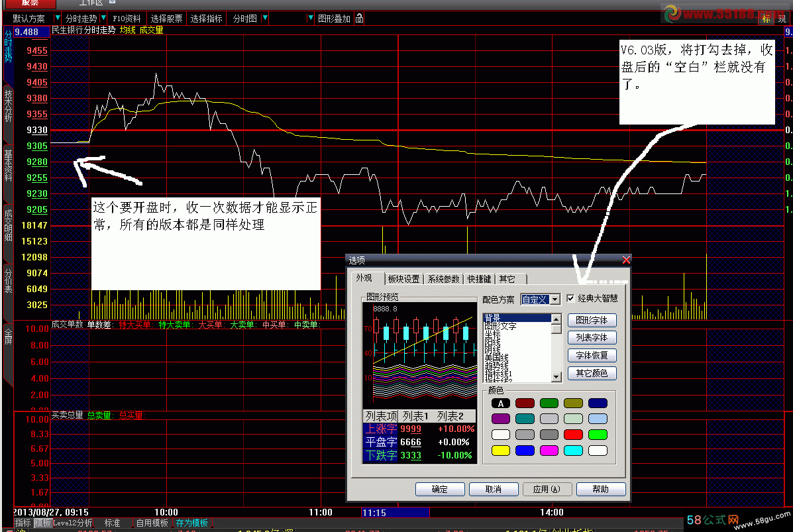Expand the 分时图 dropdown arrow
793x532 pixels.
tap(265, 19)
